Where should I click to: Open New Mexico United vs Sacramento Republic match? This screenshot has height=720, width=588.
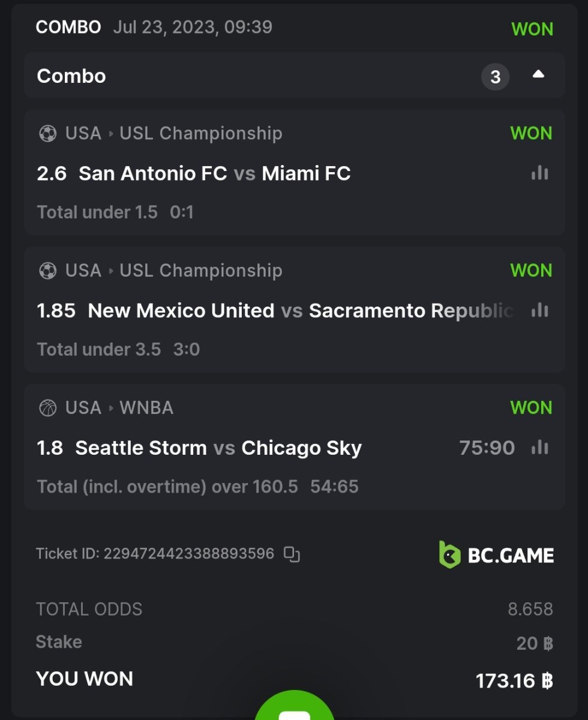pos(300,310)
